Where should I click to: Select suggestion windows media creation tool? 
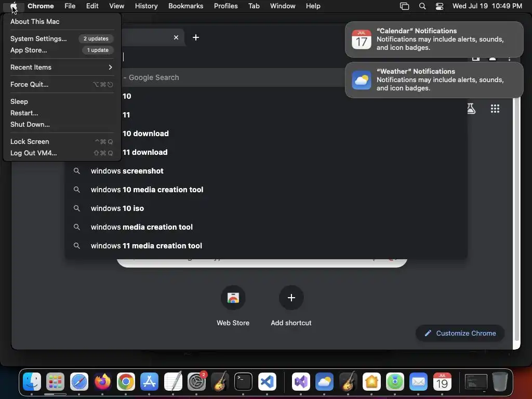[266, 227]
